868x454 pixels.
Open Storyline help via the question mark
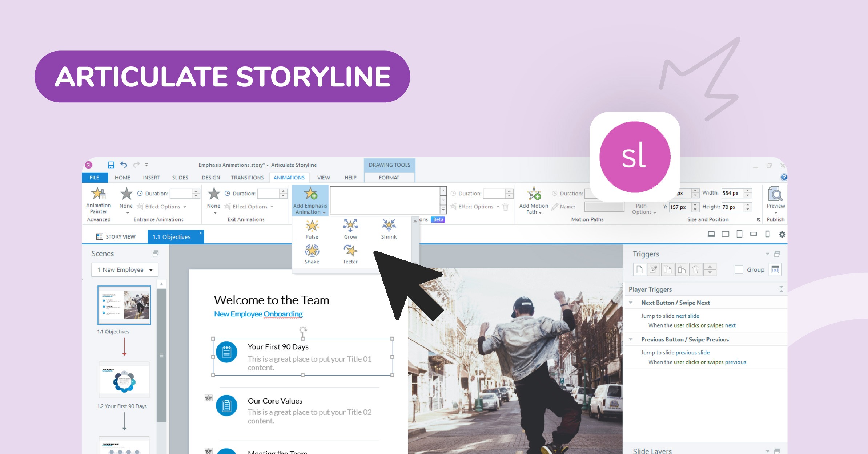(x=784, y=177)
